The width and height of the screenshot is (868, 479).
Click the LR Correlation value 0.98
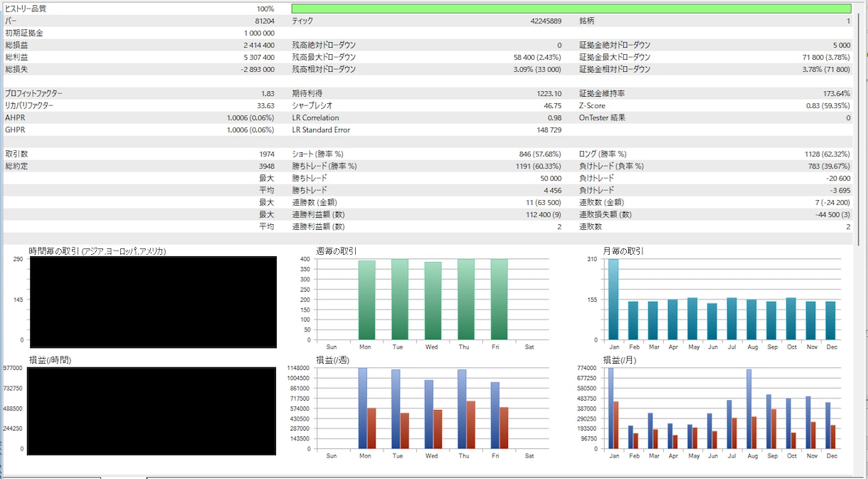pyautogui.click(x=555, y=117)
